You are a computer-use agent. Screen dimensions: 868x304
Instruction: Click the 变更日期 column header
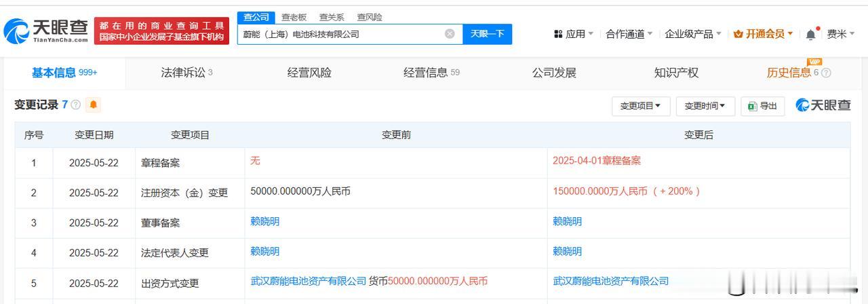point(94,135)
